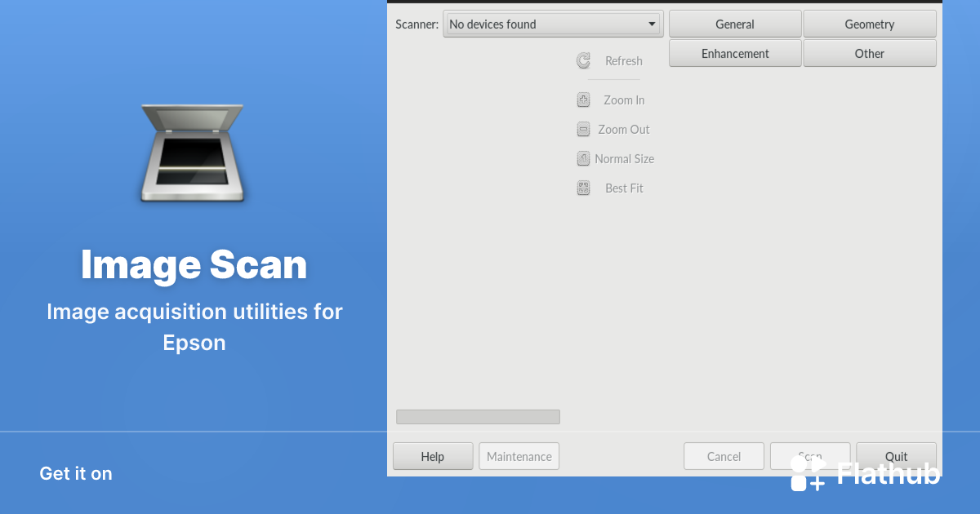Click the "Get it on" text

coord(76,474)
